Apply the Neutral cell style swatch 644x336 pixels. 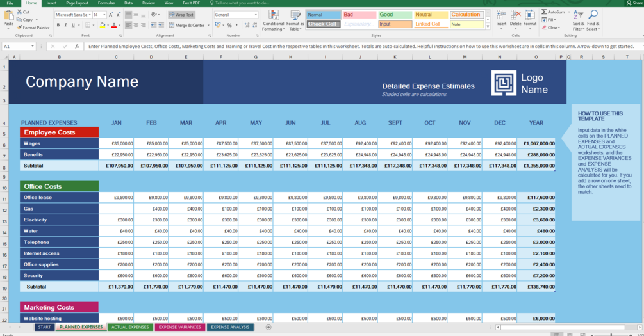point(431,14)
